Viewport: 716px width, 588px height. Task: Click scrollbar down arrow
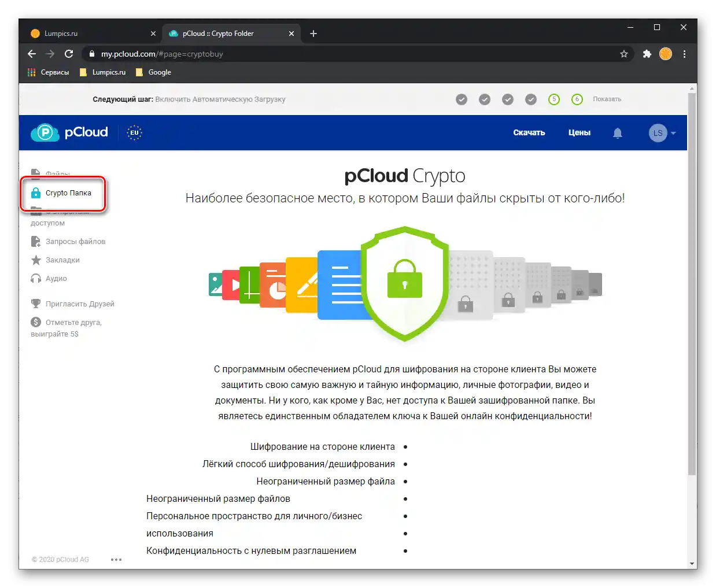692,564
